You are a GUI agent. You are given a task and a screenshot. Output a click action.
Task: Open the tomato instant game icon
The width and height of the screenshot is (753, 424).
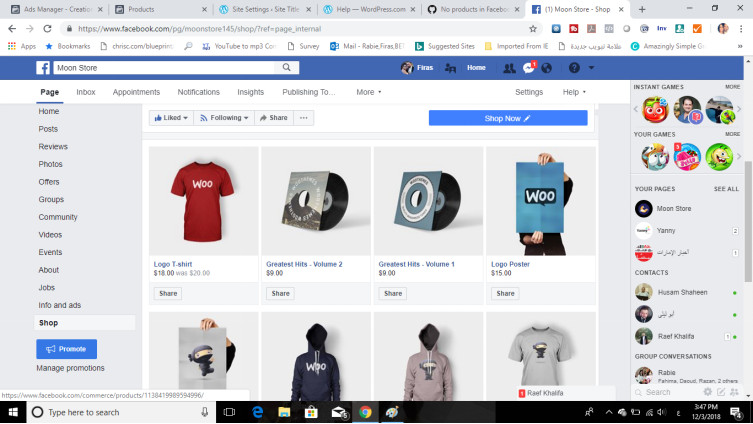coord(655,109)
